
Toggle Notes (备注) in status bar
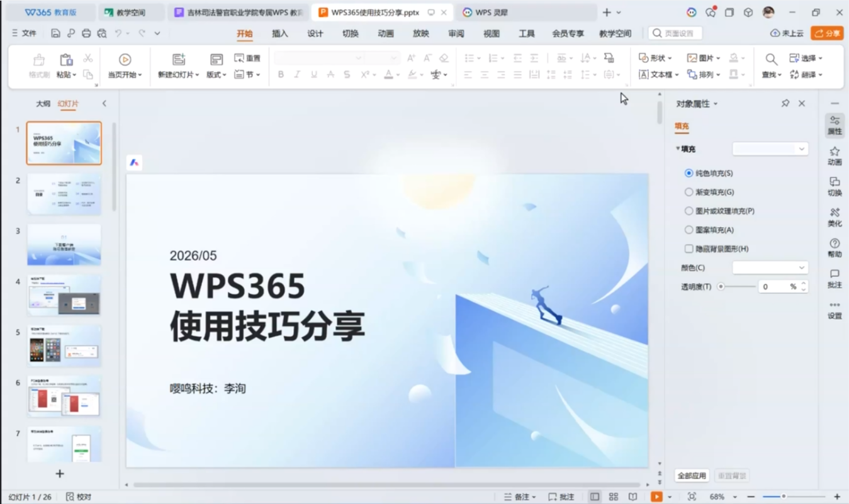(x=520, y=496)
